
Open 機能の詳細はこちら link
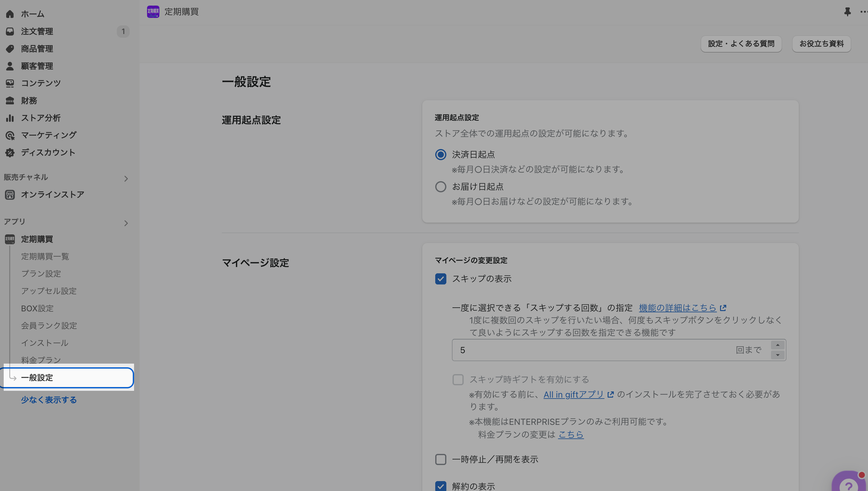[678, 308]
